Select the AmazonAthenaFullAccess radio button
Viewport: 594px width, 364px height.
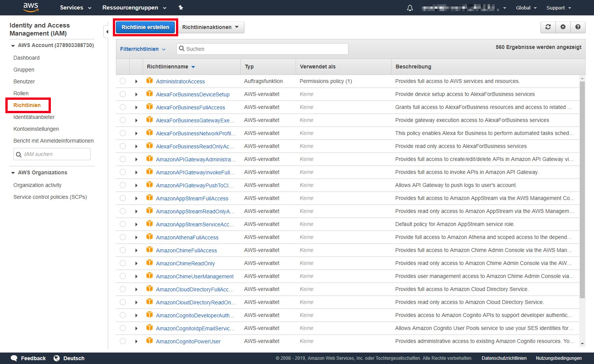[123, 237]
